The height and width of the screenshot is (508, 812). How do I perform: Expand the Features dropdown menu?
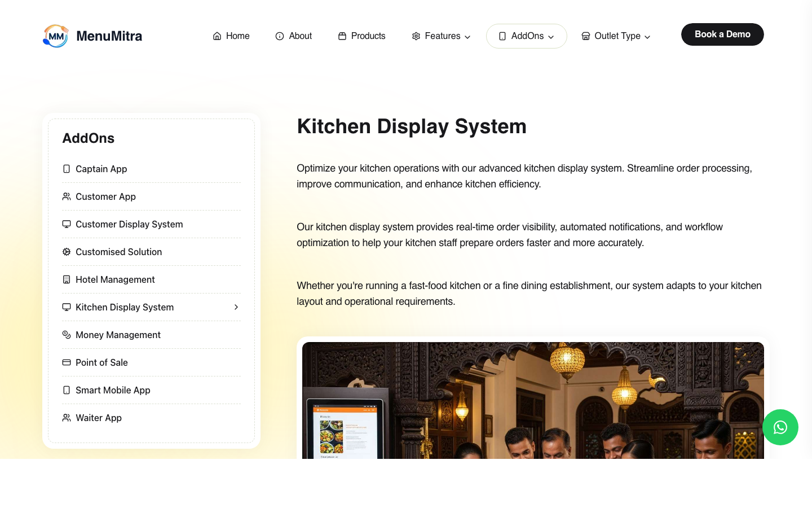(x=441, y=36)
